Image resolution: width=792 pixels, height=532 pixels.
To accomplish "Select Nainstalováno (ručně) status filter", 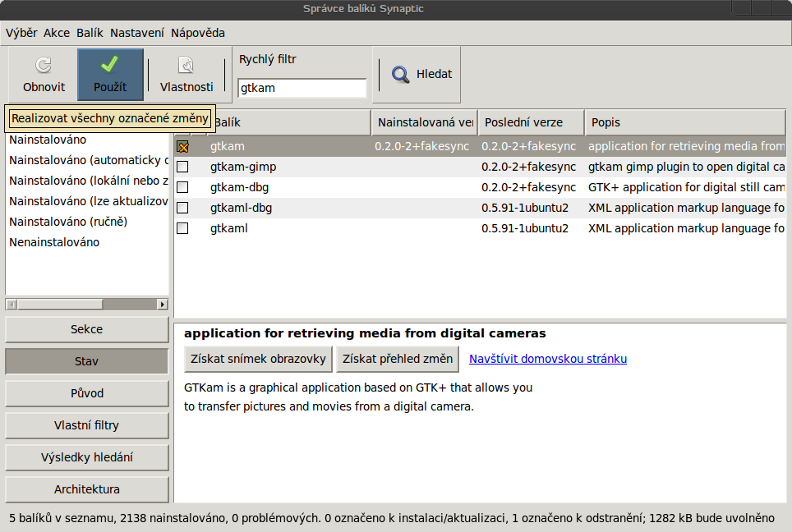I will coord(87,222).
